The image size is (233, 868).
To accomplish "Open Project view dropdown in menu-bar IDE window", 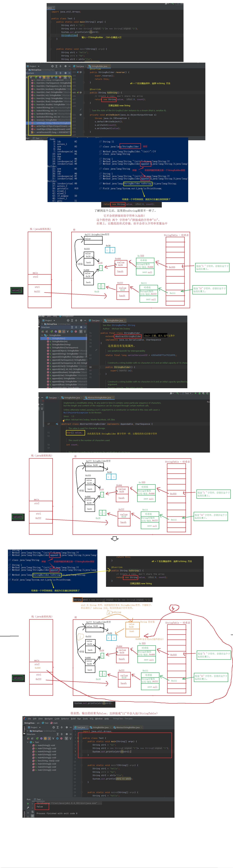I will click(x=39, y=727).
